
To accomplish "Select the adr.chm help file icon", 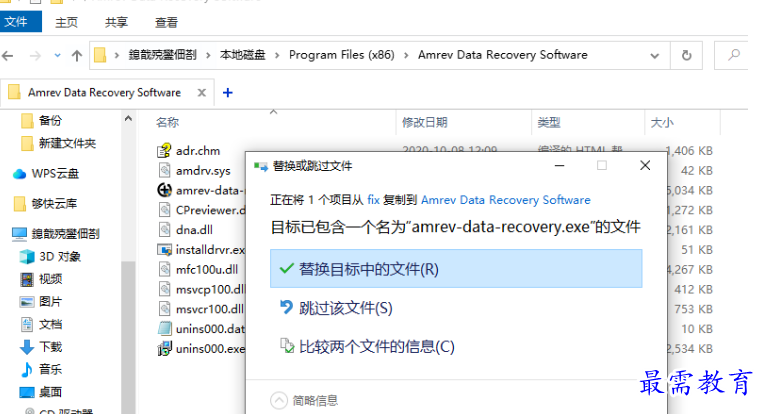I will point(165,150).
